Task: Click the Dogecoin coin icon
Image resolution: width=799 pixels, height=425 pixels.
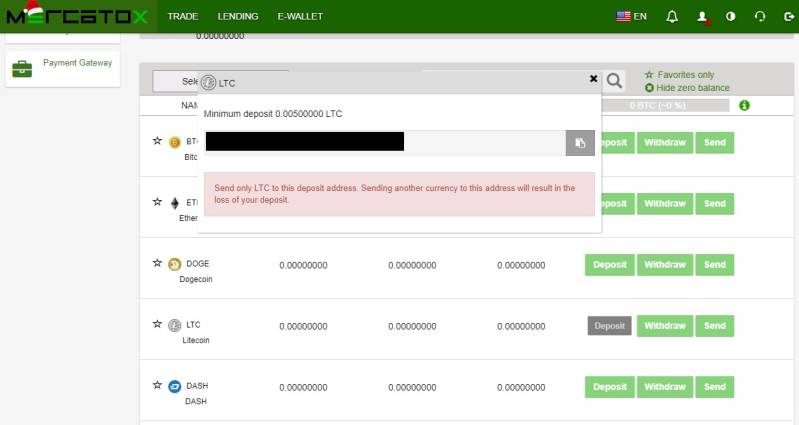Action: (x=175, y=264)
